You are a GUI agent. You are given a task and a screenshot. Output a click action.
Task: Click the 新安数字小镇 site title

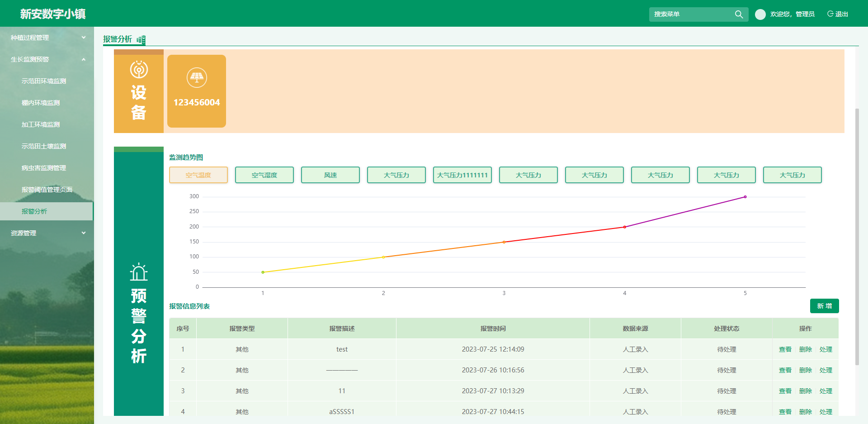53,14
